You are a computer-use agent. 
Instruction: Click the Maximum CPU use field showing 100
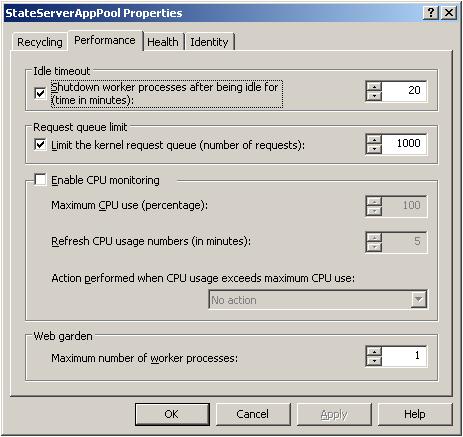(x=404, y=206)
